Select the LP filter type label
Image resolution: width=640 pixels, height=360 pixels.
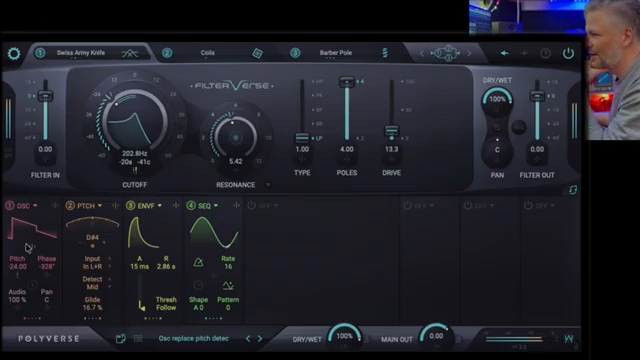coord(318,138)
